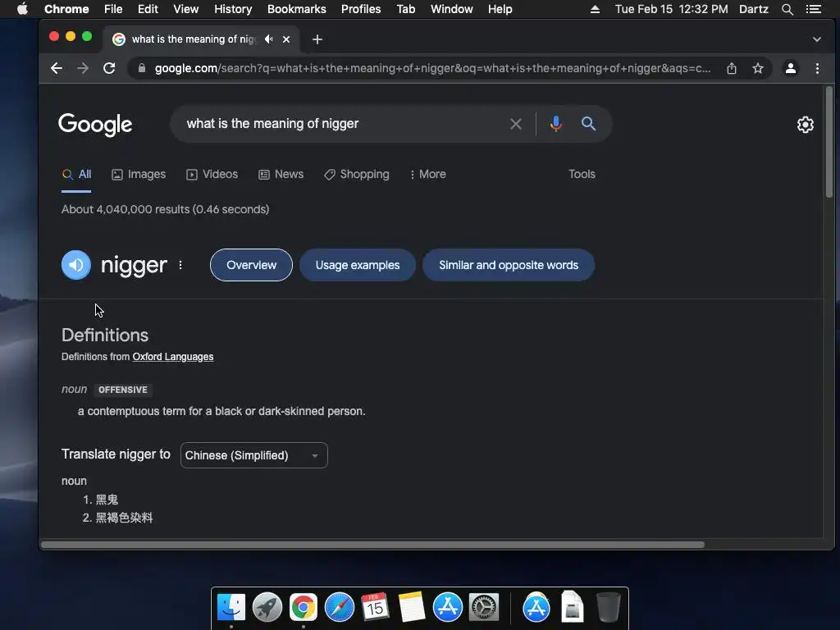This screenshot has width=840, height=630.
Task: Clear the Google search box text
Action: coord(515,124)
